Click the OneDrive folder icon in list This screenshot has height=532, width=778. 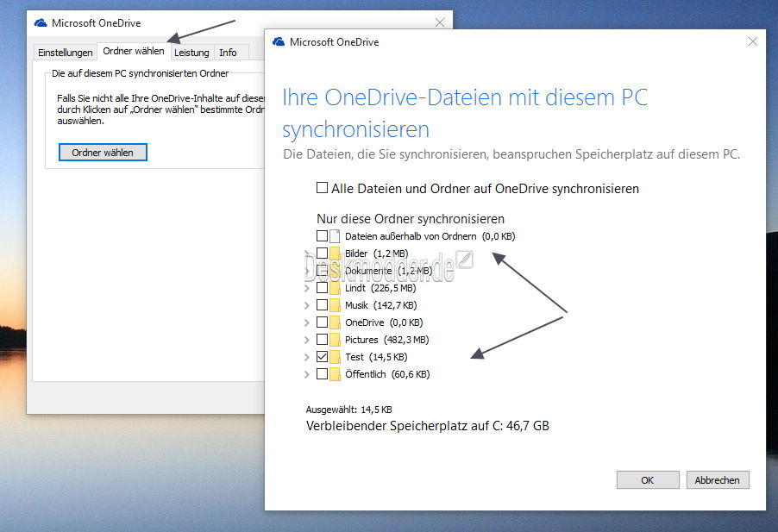coord(335,322)
